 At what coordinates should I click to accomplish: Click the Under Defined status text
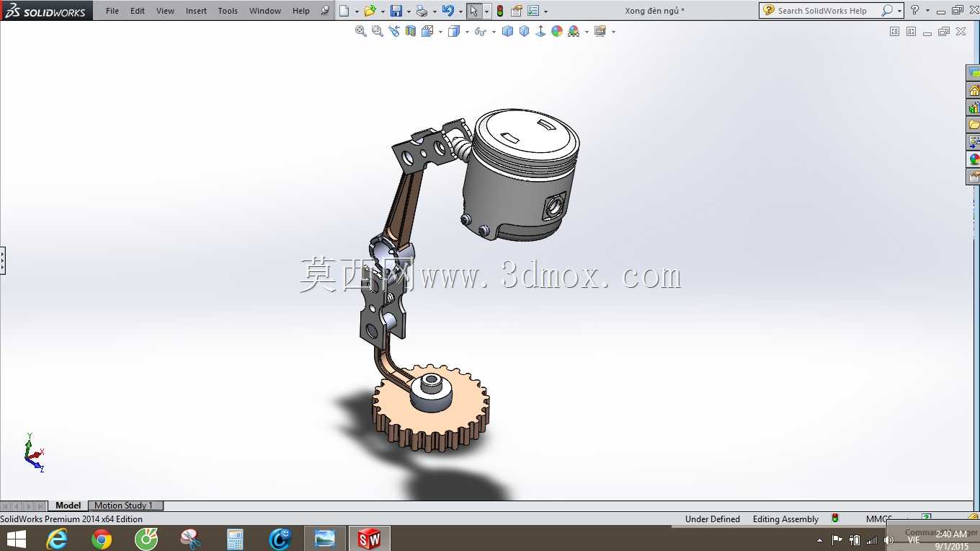713,519
